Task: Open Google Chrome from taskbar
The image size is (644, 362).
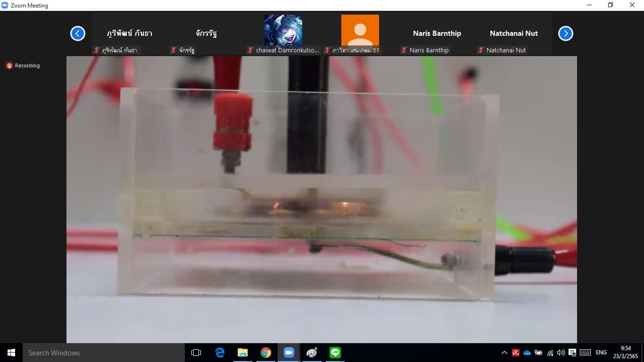Action: click(x=266, y=353)
